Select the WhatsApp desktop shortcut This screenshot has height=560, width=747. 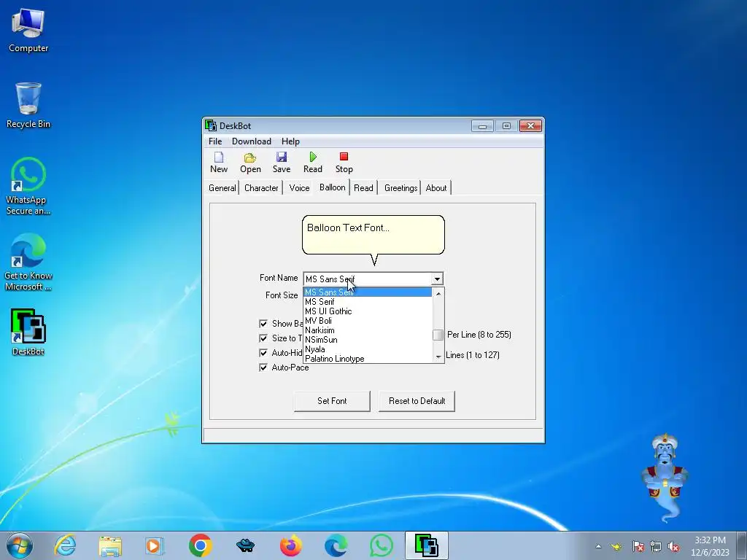point(28,186)
